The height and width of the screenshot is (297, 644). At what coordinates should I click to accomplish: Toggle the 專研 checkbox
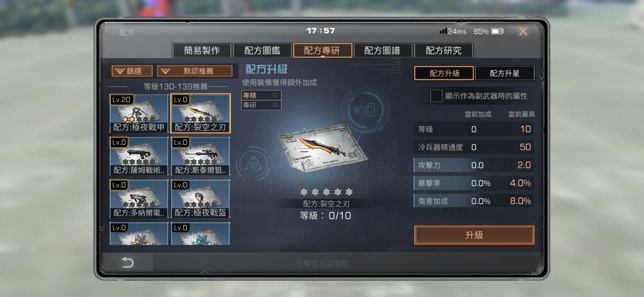(x=275, y=105)
